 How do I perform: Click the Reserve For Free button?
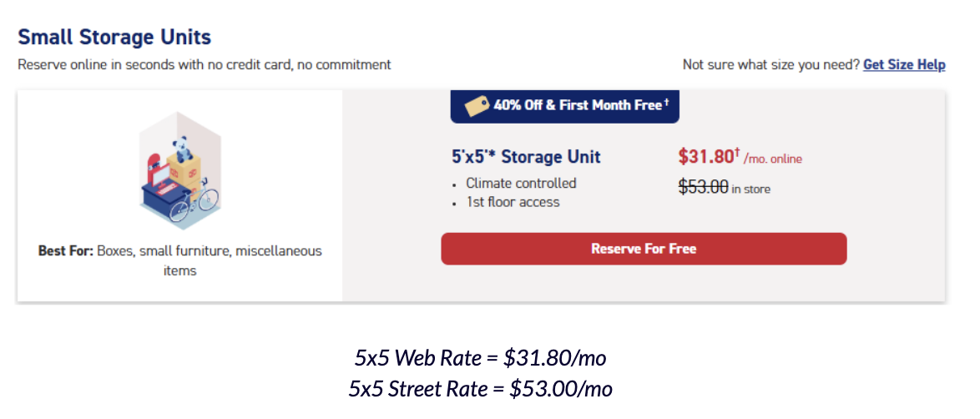(x=644, y=249)
